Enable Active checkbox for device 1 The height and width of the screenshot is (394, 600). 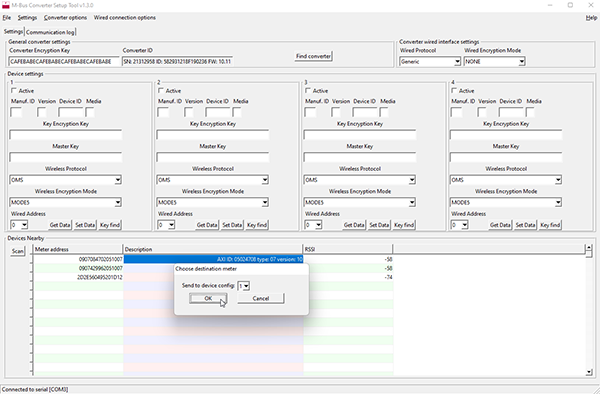click(x=14, y=91)
